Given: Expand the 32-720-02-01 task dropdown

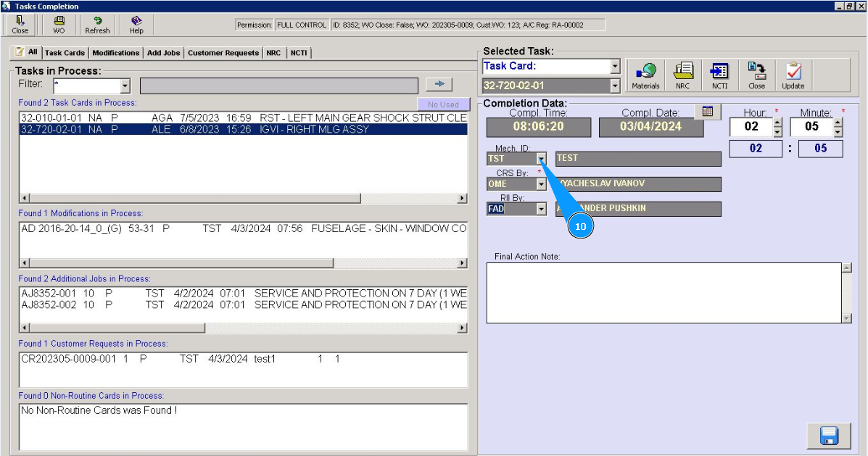Looking at the screenshot, I should [x=615, y=86].
